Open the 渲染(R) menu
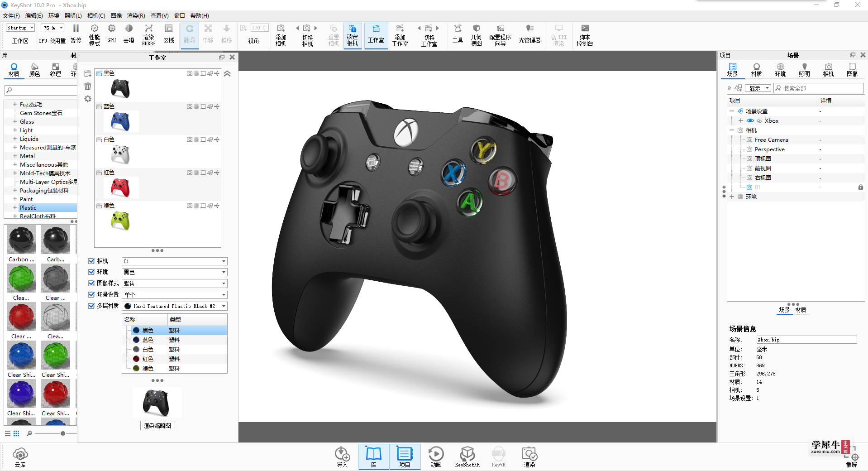 (136, 16)
